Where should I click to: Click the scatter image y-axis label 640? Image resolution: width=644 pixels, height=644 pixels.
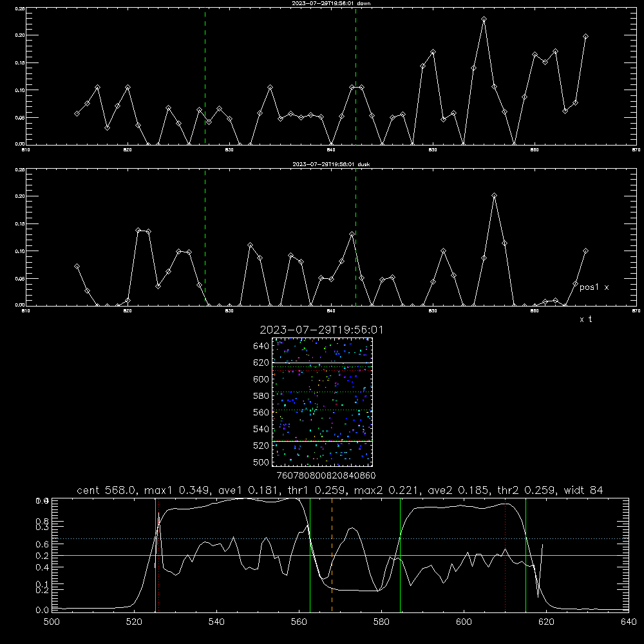pyautogui.click(x=261, y=346)
